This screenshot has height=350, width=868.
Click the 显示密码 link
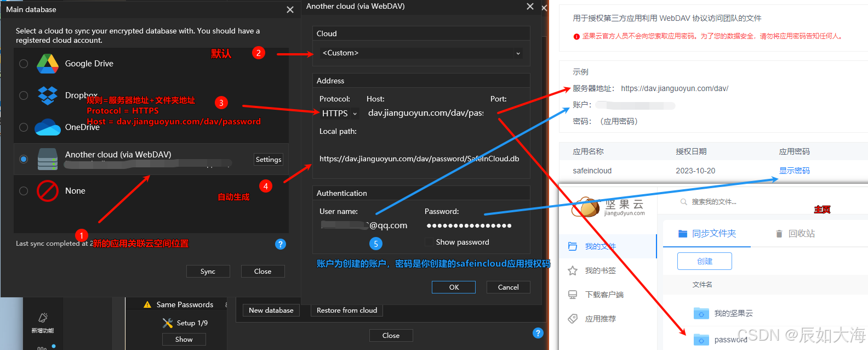(795, 171)
